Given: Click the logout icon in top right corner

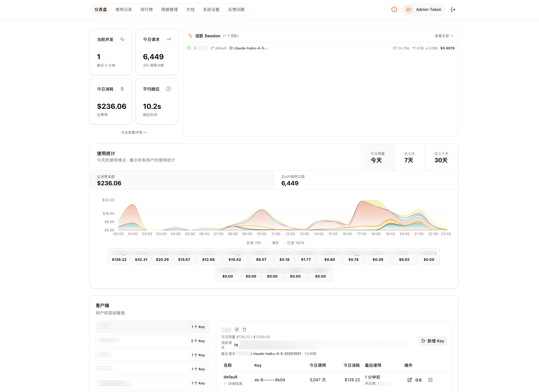Looking at the screenshot, I should (453, 10).
